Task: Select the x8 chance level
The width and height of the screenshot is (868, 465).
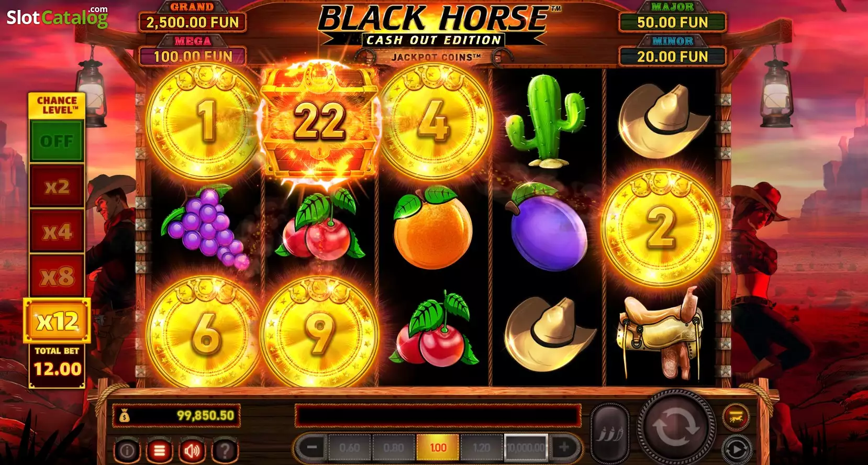Action: pyautogui.click(x=57, y=276)
